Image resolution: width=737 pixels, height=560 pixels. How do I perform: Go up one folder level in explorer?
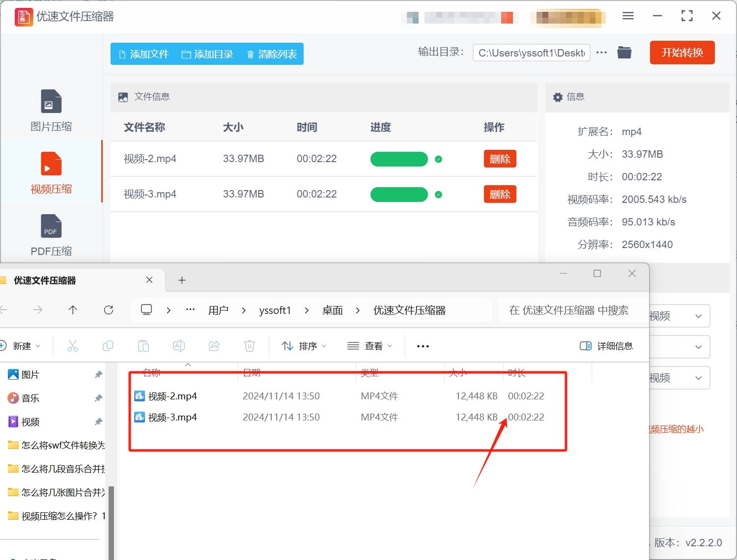(73, 310)
